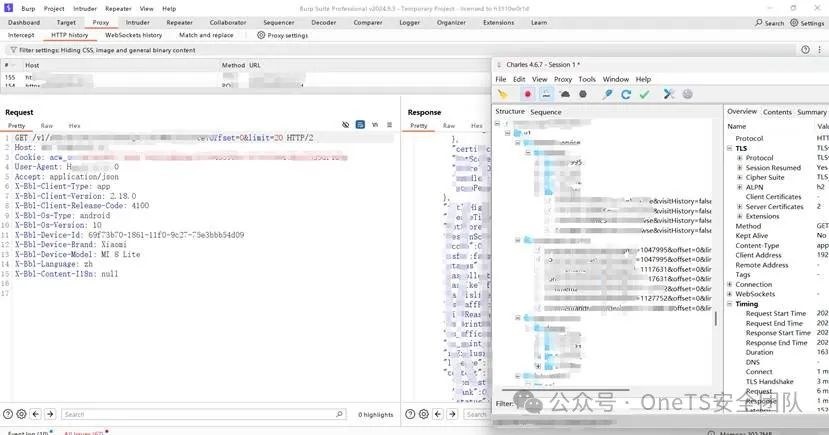Open Burp Settings in the top bar

(807, 23)
